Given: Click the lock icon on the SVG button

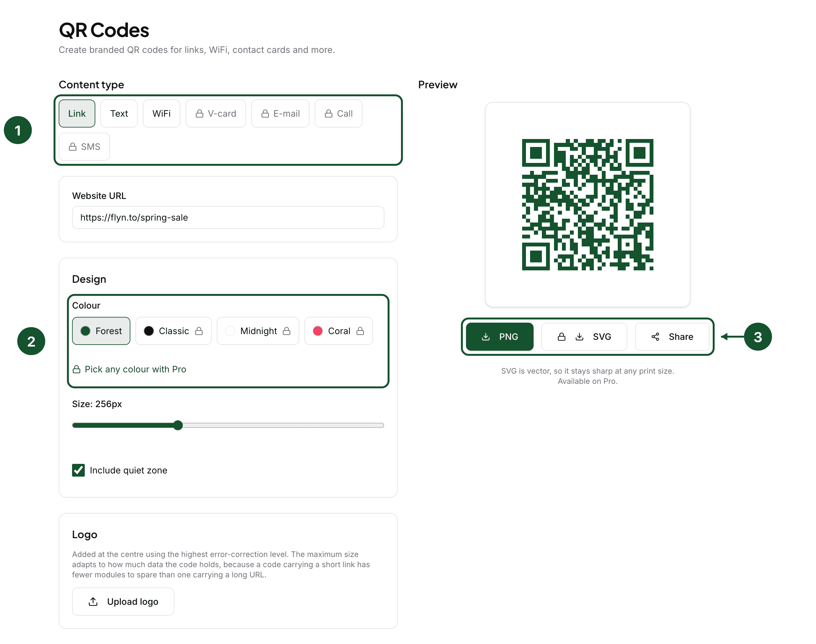Looking at the screenshot, I should 562,337.
